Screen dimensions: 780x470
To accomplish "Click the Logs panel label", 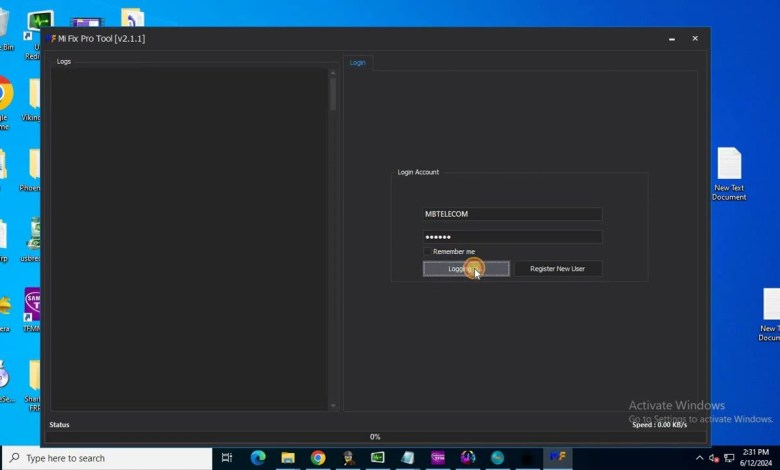I will point(64,62).
